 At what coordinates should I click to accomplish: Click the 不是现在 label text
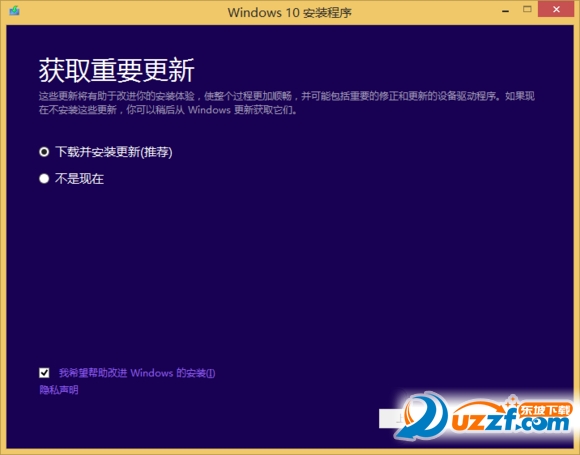pyautogui.click(x=79, y=179)
